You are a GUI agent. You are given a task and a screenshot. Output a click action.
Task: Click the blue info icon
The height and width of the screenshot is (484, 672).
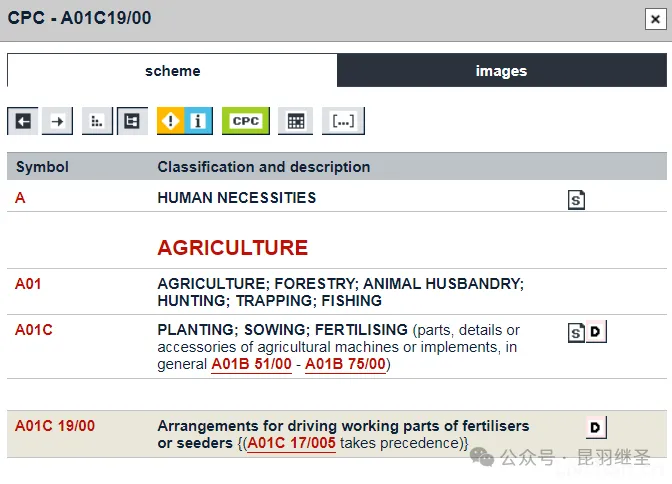pos(198,121)
